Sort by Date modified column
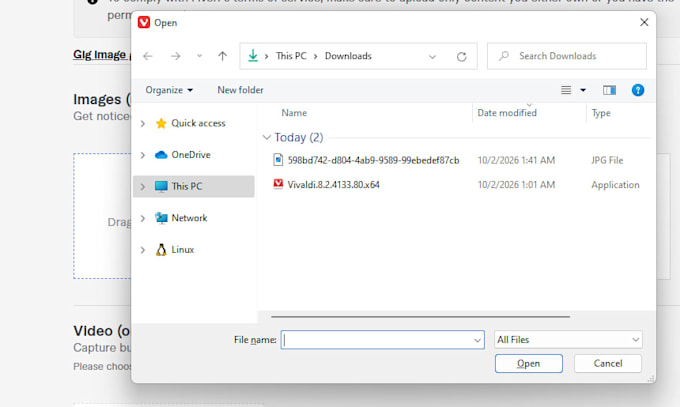 tap(507, 113)
